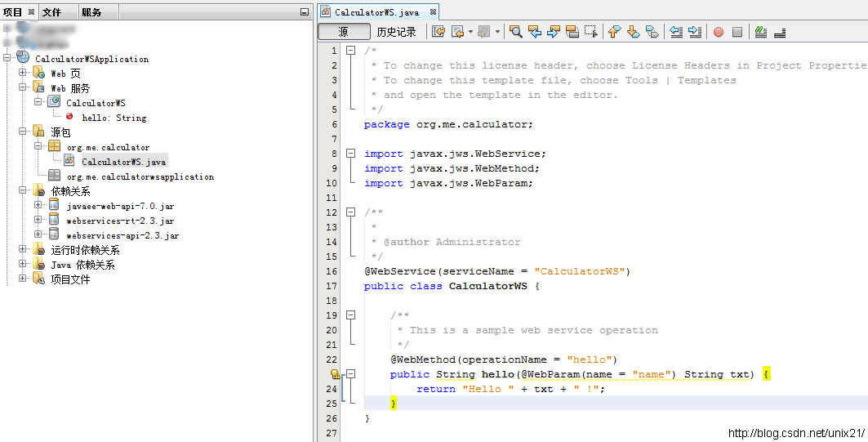This screenshot has height=442, width=868.
Task: Expand the Web 页 folder
Action: click(x=22, y=72)
